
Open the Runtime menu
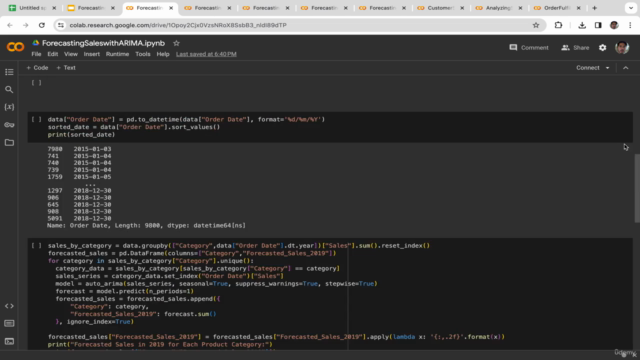pos(117,54)
